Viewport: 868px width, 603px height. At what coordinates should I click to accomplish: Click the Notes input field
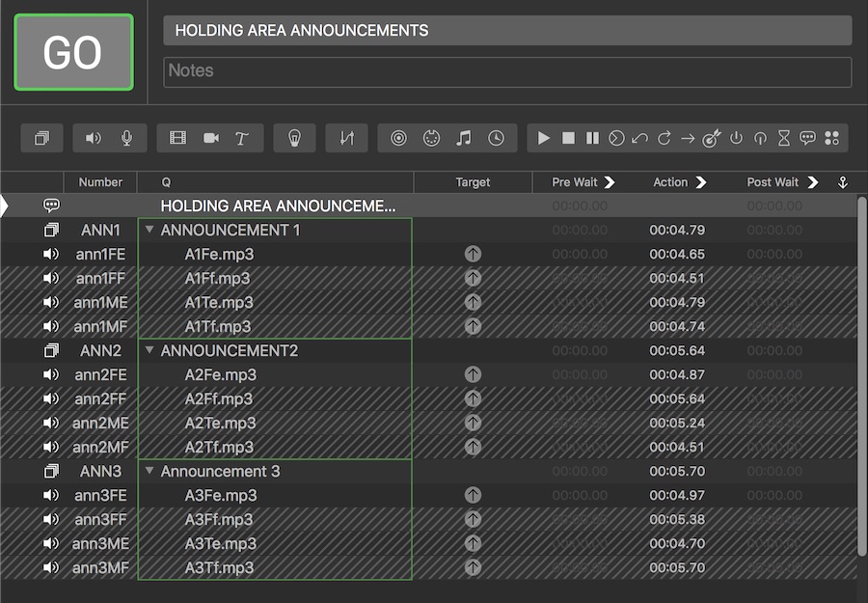tap(507, 71)
